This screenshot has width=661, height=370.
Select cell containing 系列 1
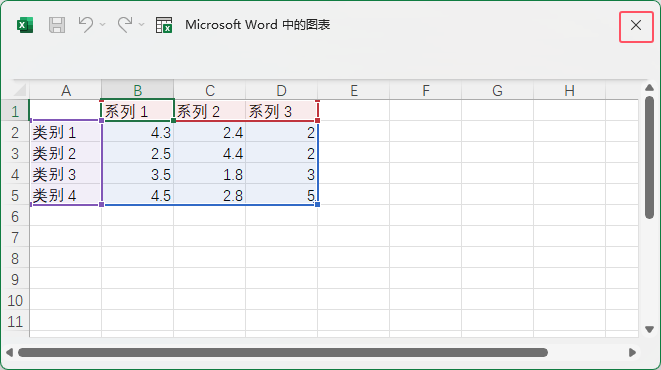point(137,111)
